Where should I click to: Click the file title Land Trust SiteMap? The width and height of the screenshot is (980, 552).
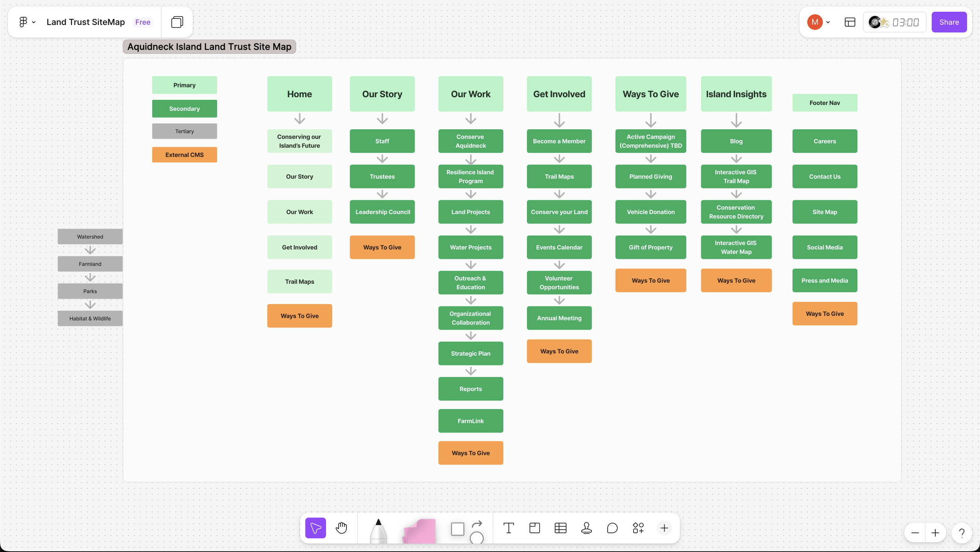[x=85, y=22]
